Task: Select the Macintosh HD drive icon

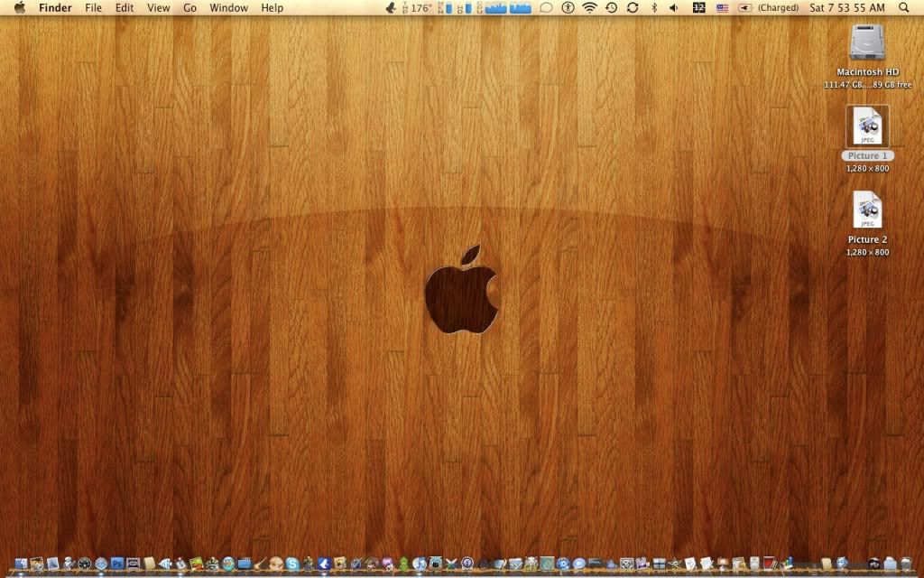Action: click(x=867, y=42)
